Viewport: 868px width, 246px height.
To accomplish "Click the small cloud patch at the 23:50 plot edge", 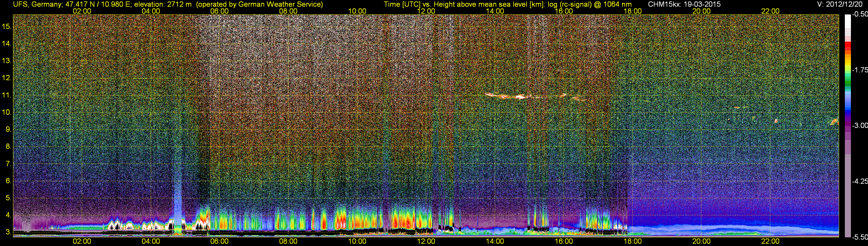I will [835, 122].
